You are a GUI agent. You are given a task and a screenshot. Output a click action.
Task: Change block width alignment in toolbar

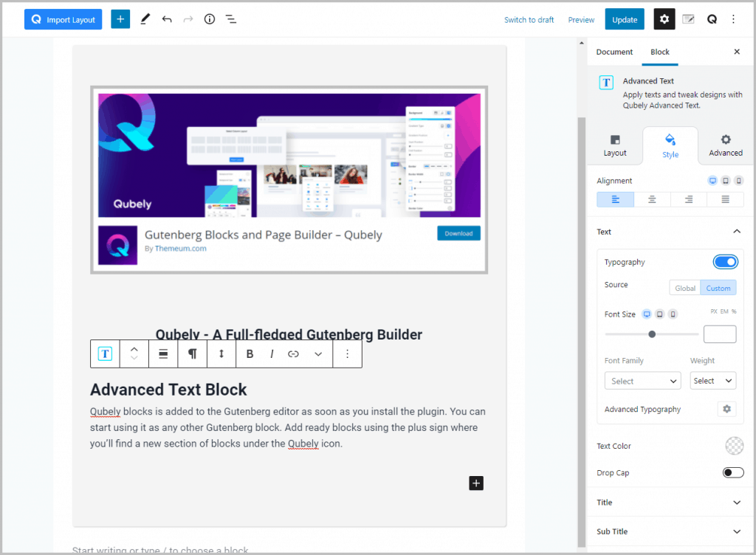[x=163, y=354]
